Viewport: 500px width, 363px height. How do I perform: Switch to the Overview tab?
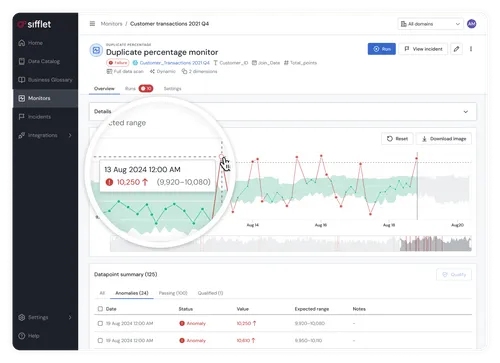[104, 89]
